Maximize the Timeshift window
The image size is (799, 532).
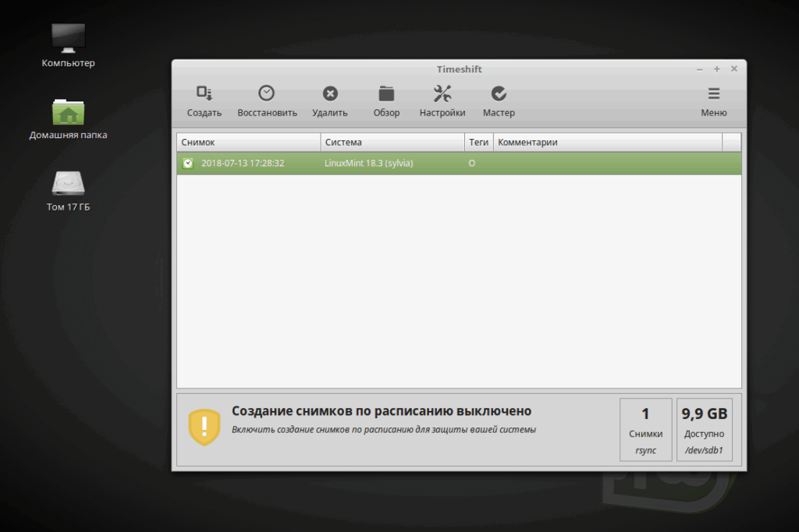[x=716, y=69]
